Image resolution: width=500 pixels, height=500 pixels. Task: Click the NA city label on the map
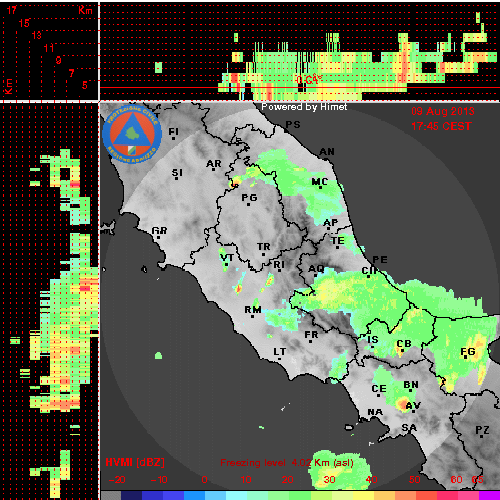click(375, 413)
